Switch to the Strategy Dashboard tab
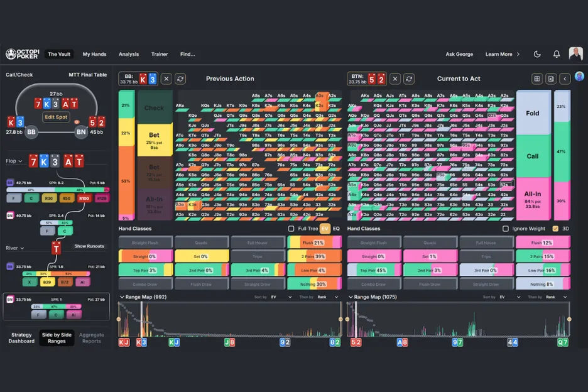Viewport: 588px width, 392px height. coord(21,338)
